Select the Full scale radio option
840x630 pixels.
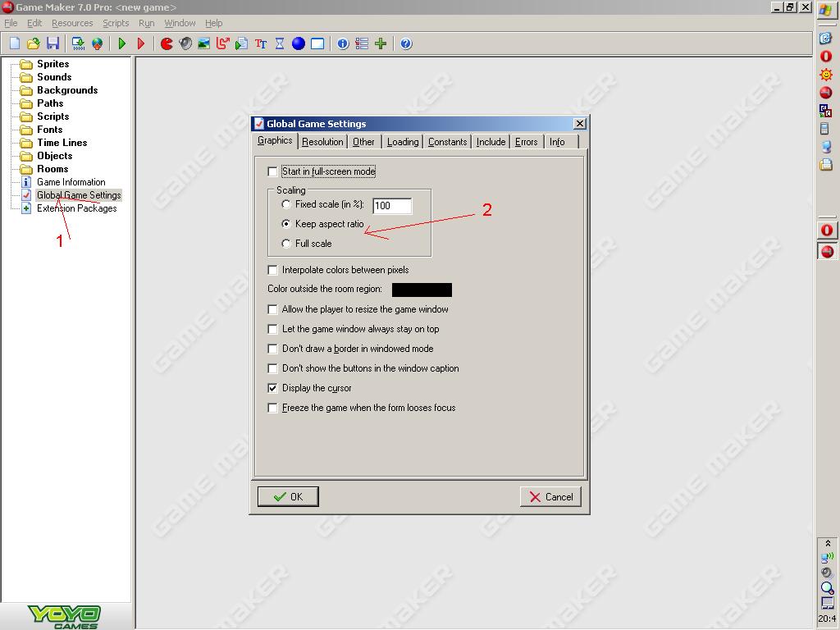[286, 244]
